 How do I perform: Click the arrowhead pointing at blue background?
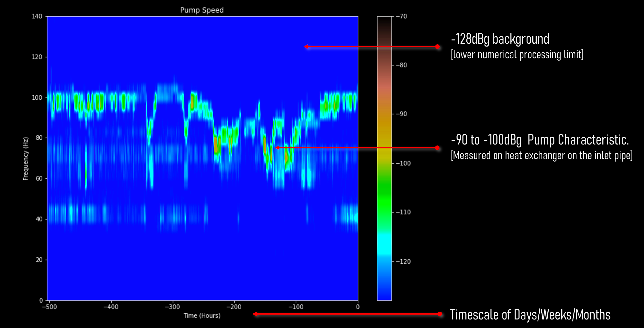pyautogui.click(x=306, y=47)
